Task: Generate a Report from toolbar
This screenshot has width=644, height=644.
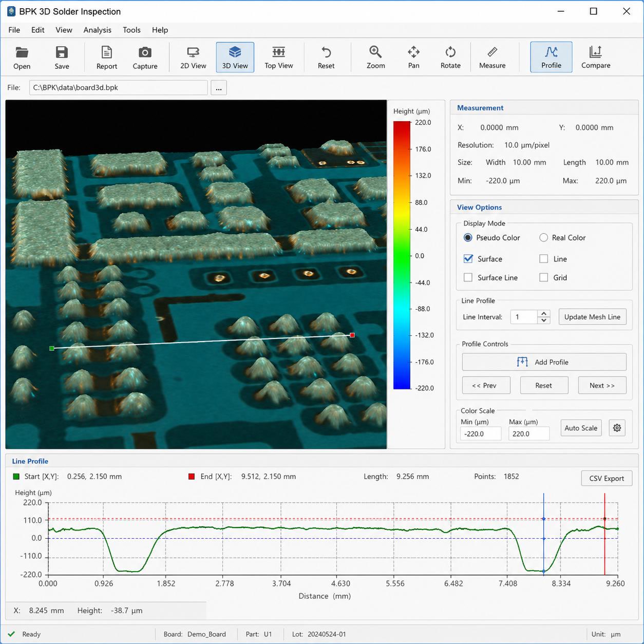Action: coord(106,58)
